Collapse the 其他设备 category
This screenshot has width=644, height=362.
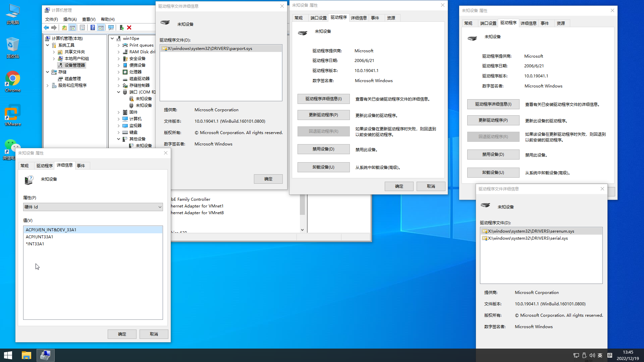[119, 139]
